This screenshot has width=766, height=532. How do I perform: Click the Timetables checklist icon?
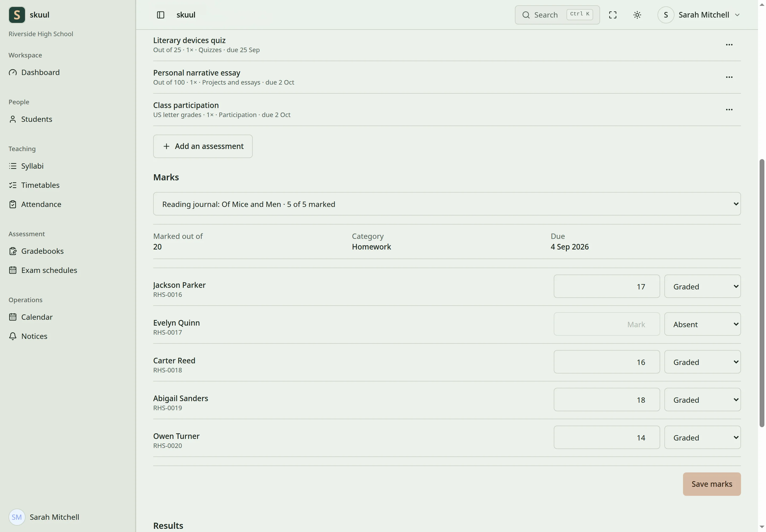pos(13,185)
